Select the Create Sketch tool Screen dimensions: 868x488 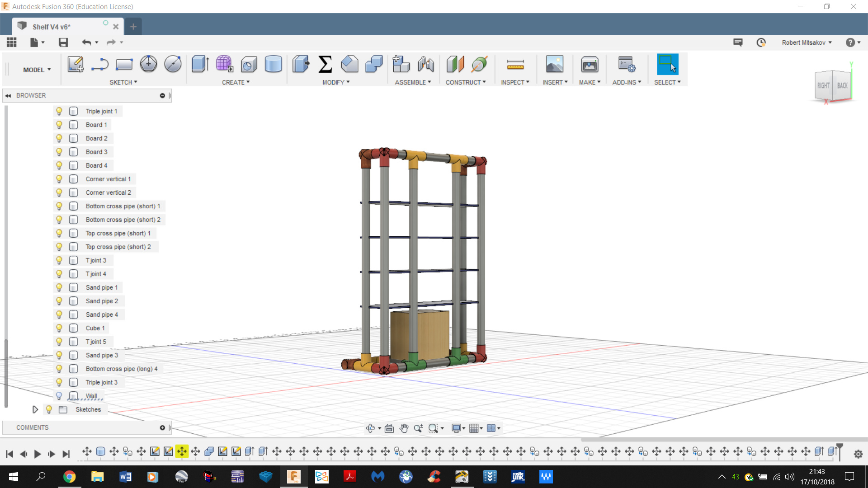coord(75,64)
